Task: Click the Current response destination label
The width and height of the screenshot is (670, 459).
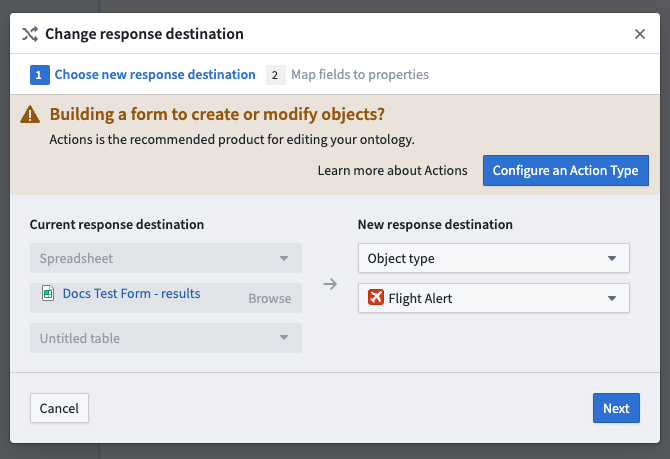Action: pyautogui.click(x=117, y=224)
